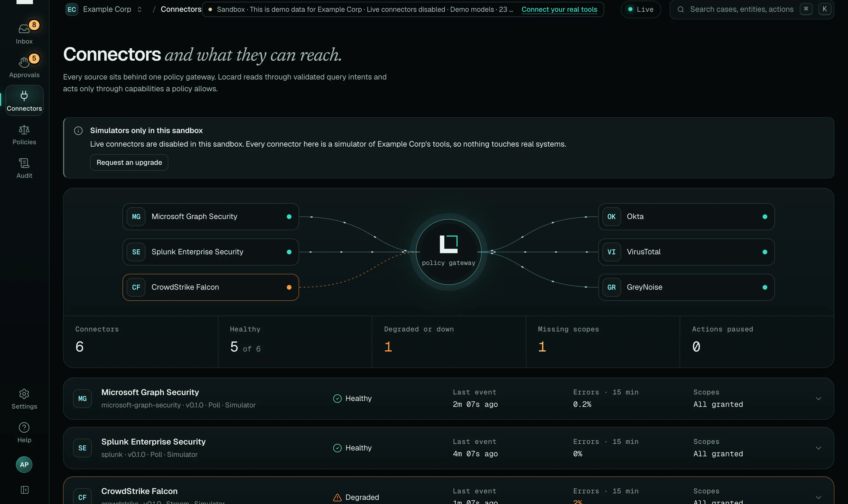Click the Missing scopes count 1

542,347
